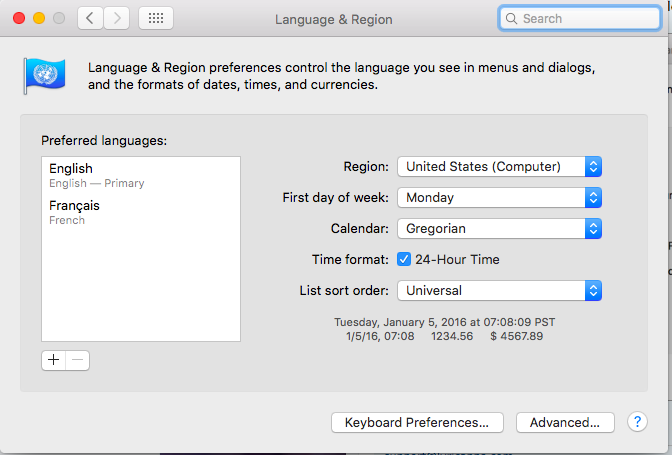Add a language with plus button

54,360
